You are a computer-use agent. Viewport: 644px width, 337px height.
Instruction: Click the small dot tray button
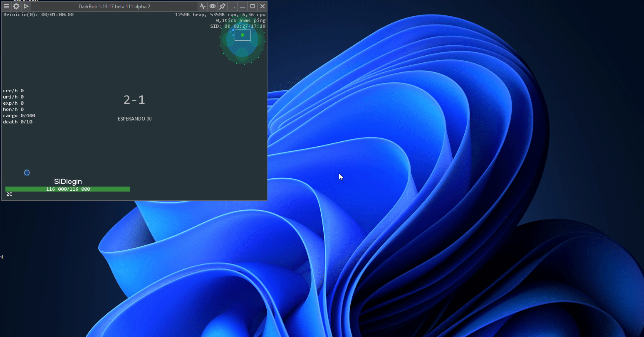pos(234,7)
